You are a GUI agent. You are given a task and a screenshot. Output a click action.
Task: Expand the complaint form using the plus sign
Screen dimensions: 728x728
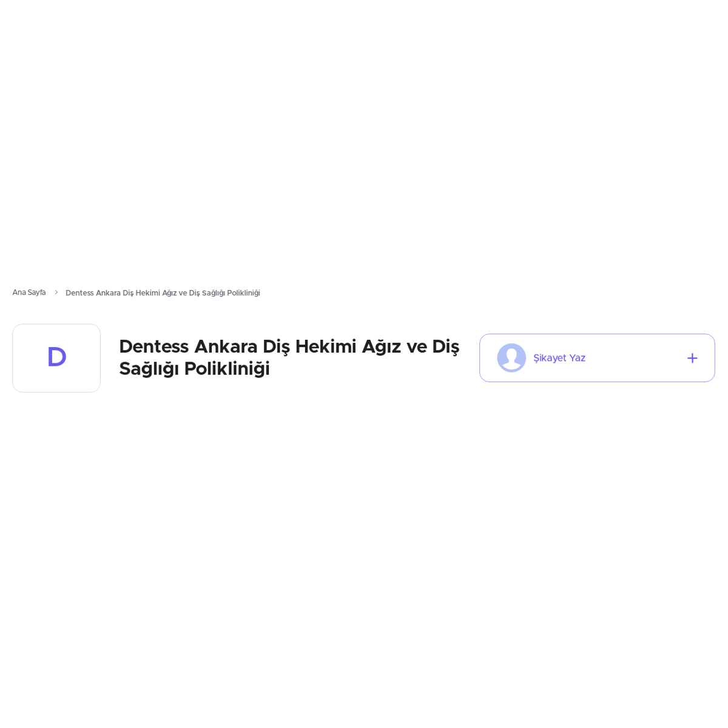click(692, 358)
